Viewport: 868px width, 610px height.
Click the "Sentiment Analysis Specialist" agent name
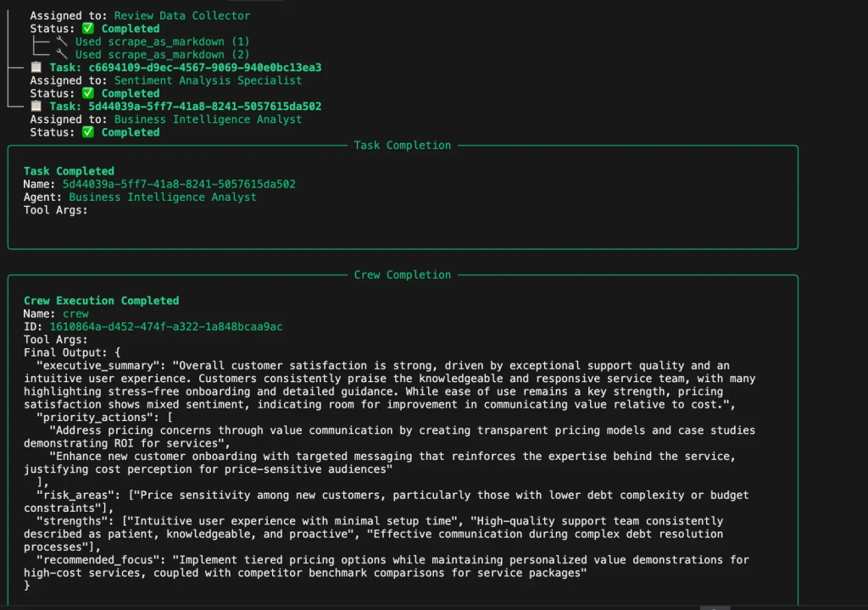[x=208, y=80]
